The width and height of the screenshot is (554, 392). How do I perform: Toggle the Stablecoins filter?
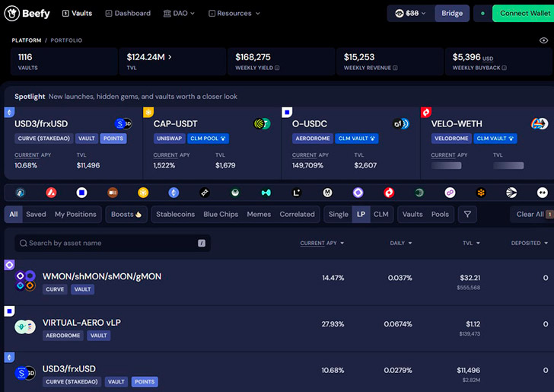(x=175, y=214)
